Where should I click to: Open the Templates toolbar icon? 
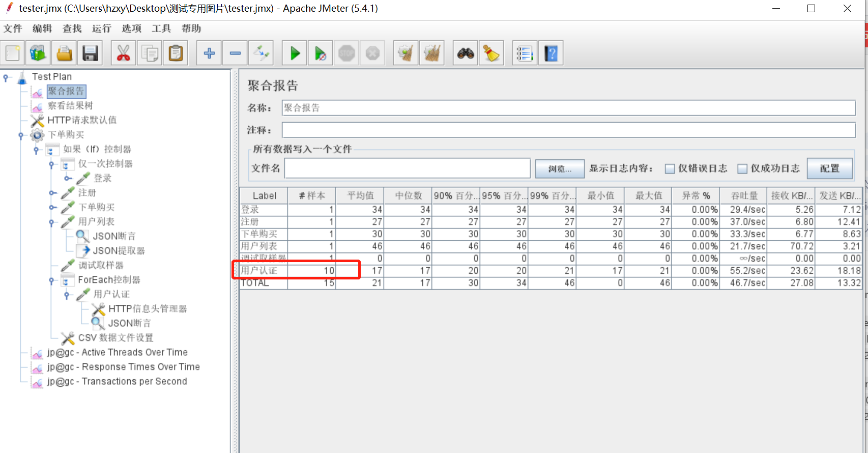[x=38, y=53]
